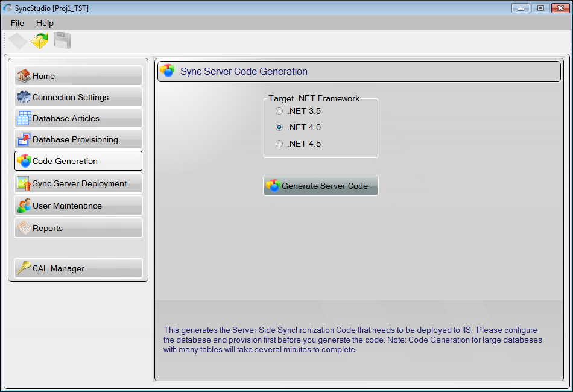The width and height of the screenshot is (573, 392).
Task: Click the Home house icon
Action: coord(24,76)
